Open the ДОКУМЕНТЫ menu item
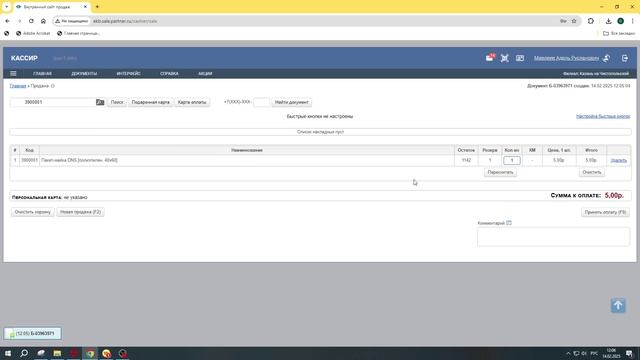 (84, 73)
